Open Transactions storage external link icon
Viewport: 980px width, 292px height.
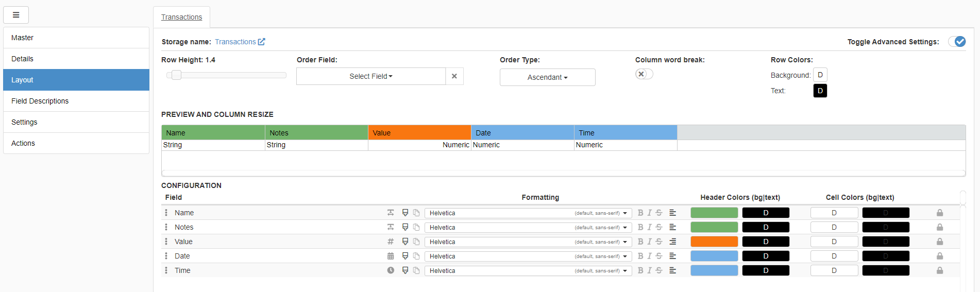[262, 42]
